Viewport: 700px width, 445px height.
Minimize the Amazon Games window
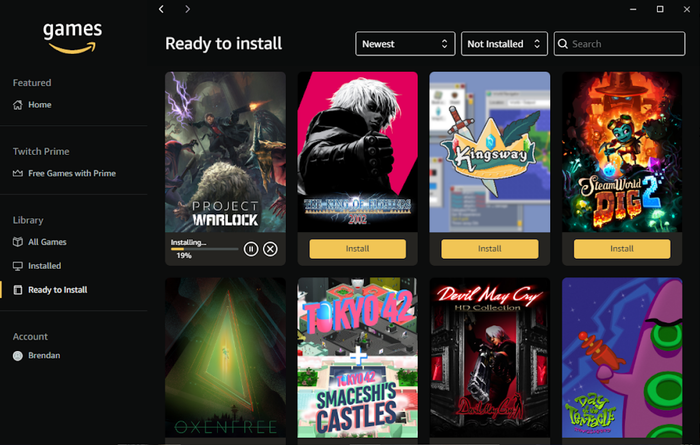coord(633,9)
